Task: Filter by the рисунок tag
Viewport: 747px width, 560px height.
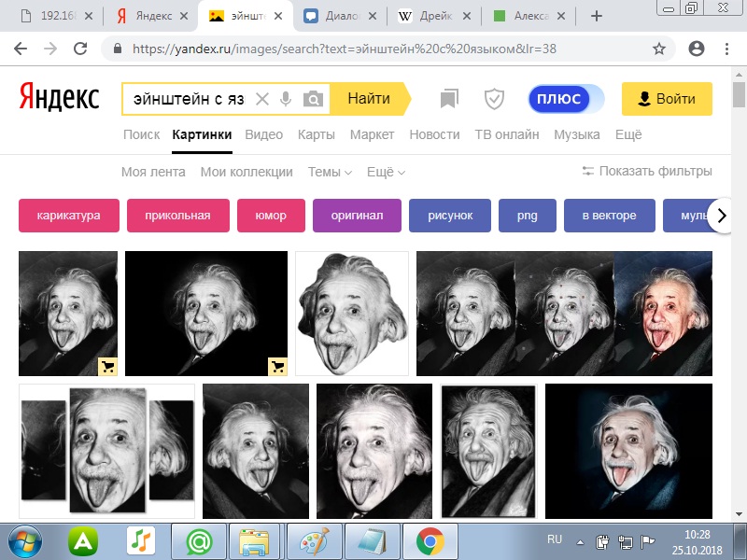Action: (450, 216)
